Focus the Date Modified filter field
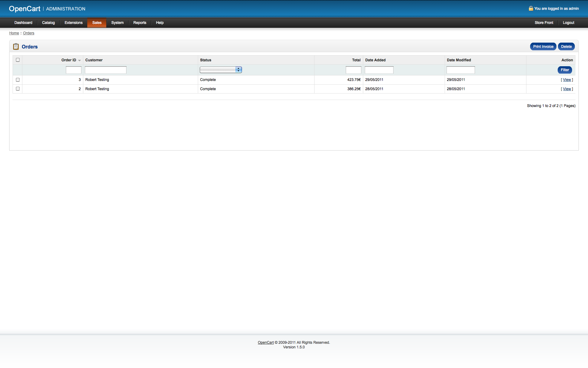This screenshot has width=588, height=368. point(461,70)
